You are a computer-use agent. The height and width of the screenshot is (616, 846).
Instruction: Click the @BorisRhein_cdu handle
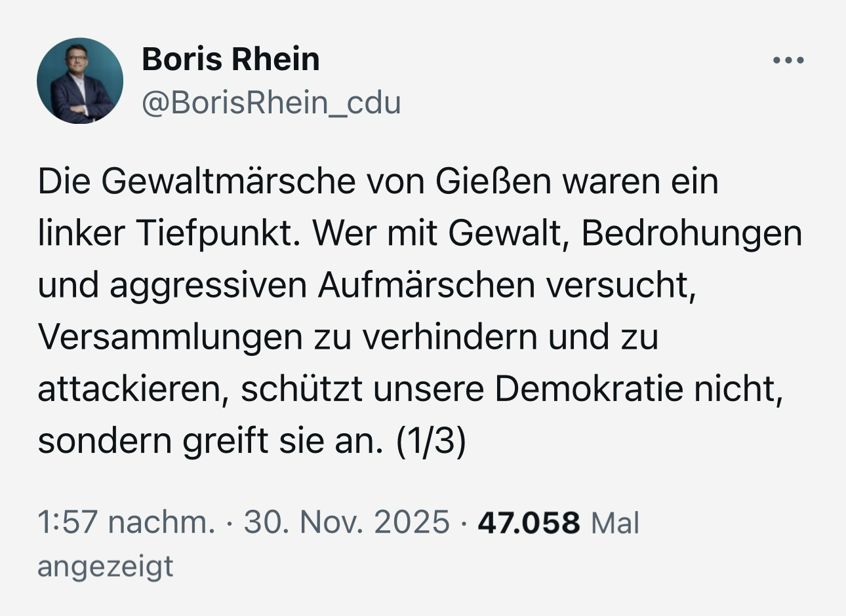271,103
